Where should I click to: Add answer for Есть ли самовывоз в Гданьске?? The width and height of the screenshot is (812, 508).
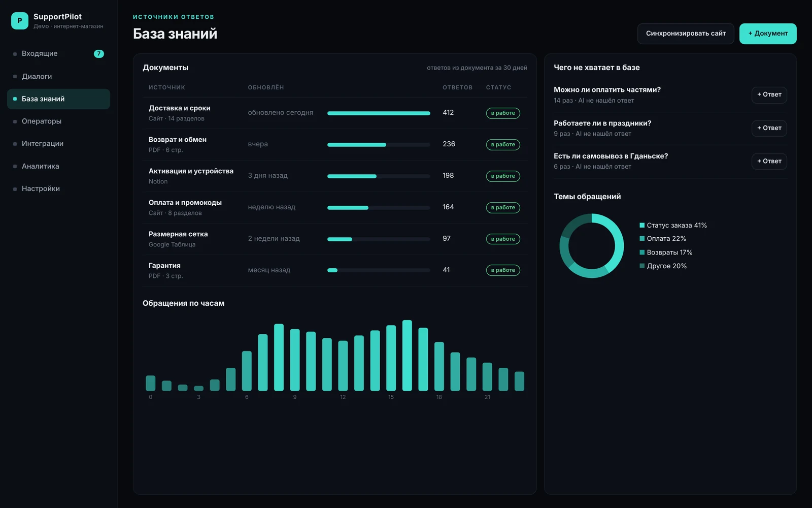click(769, 161)
